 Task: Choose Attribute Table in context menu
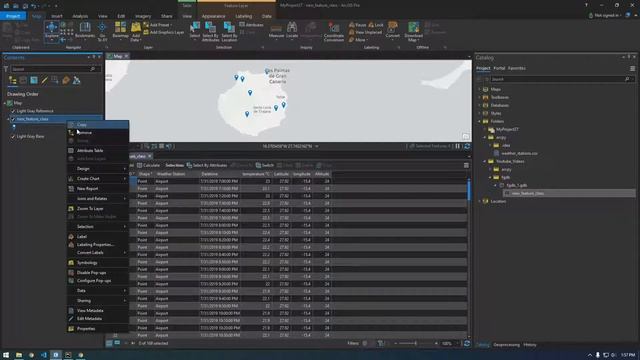[98, 151]
